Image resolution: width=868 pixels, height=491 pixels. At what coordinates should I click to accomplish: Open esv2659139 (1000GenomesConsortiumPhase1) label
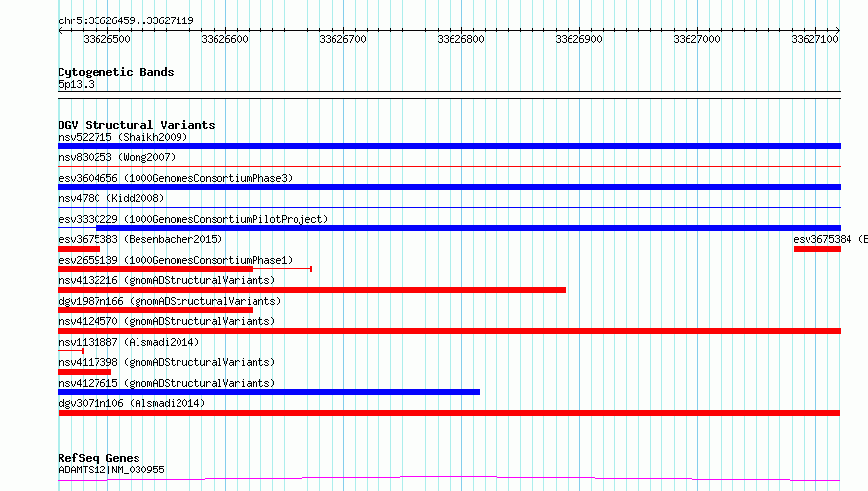tap(176, 260)
